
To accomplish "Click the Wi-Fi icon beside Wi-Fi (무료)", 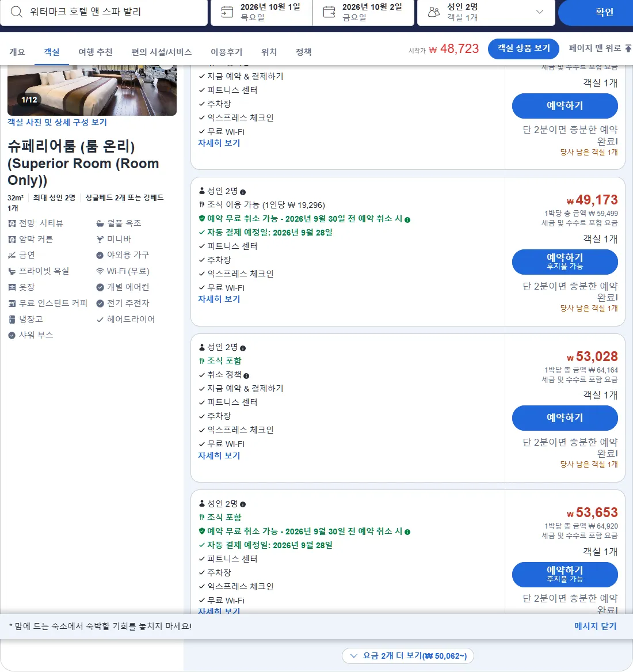I will coord(100,271).
